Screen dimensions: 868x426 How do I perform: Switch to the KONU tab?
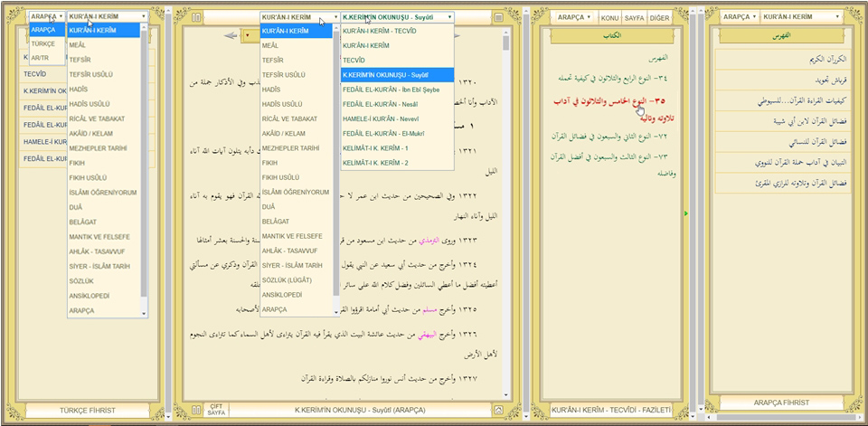click(609, 18)
